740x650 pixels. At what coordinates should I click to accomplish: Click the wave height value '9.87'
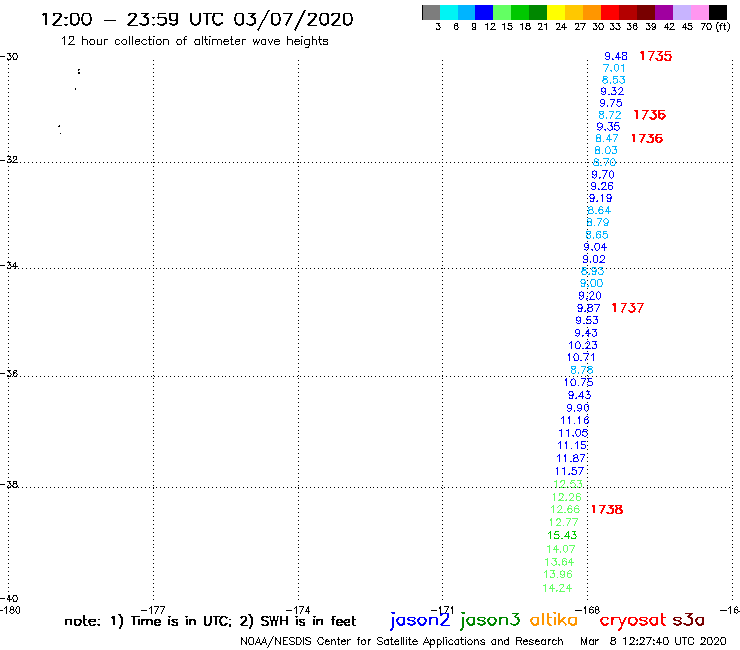(x=589, y=309)
